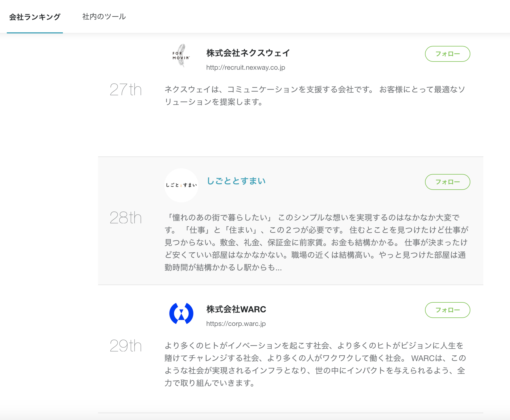This screenshot has height=420, width=510.
Task: Click the 27th ranking number
Action: [126, 90]
